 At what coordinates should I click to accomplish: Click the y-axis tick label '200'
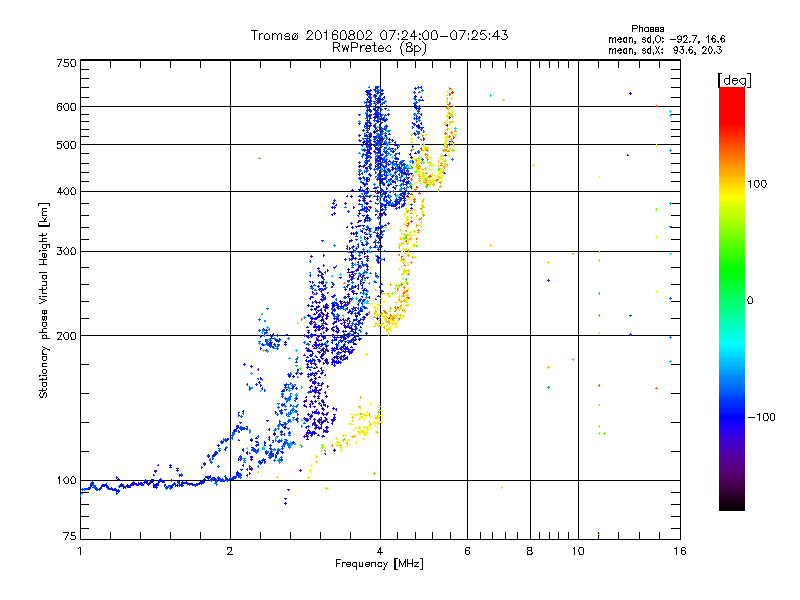(66, 336)
